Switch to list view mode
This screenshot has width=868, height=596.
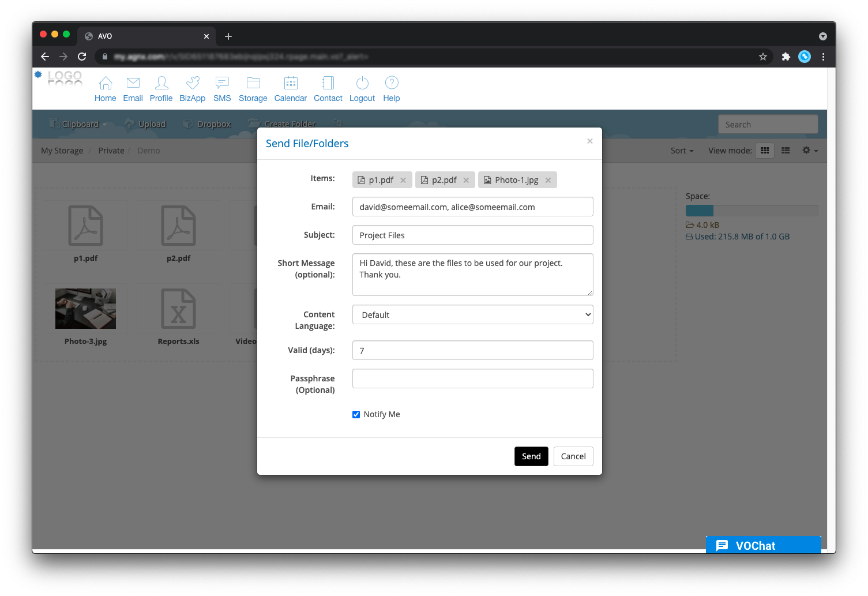pos(786,151)
